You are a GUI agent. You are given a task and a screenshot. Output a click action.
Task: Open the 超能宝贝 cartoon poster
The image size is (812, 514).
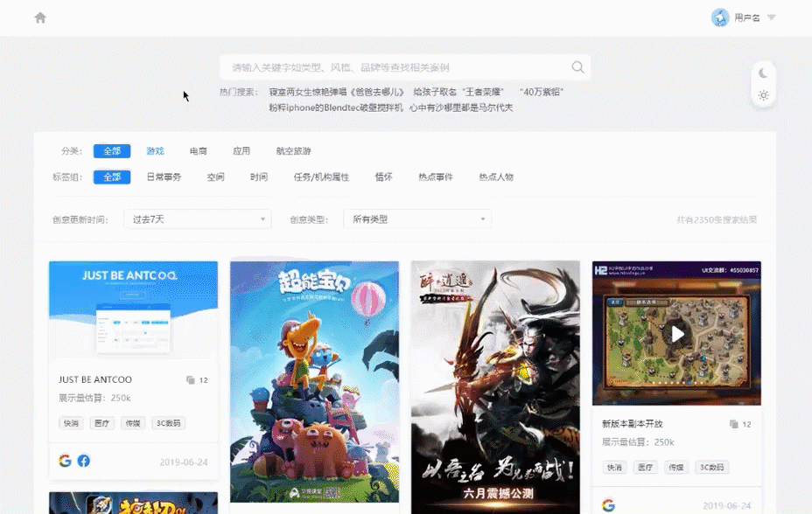point(314,382)
